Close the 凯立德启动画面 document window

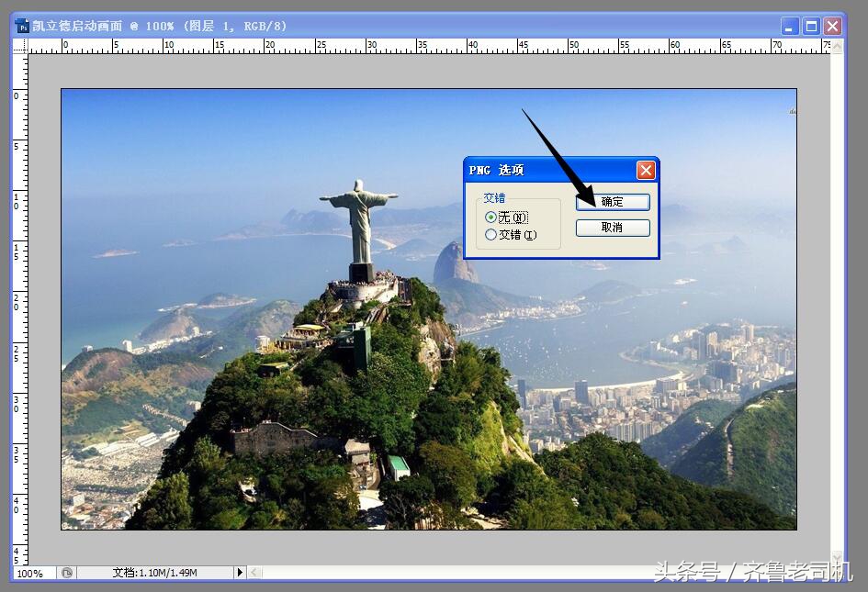point(832,26)
